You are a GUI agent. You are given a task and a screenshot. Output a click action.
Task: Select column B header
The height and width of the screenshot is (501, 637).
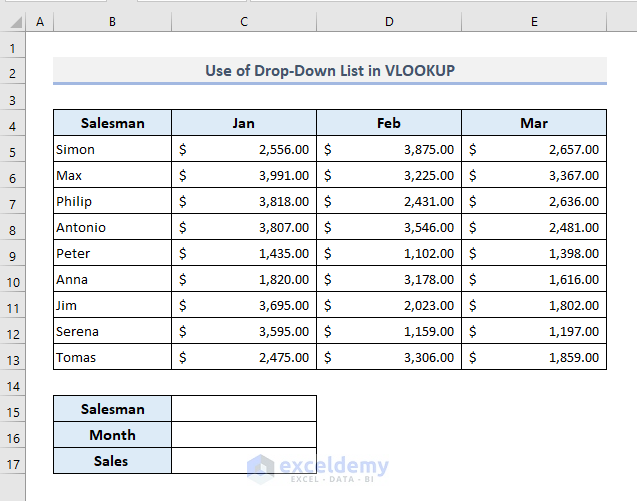(113, 21)
